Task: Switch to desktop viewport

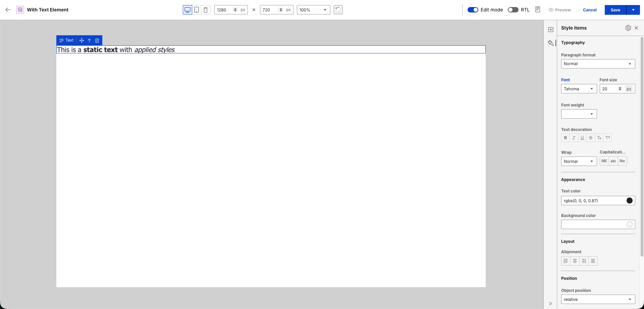Action: tap(187, 10)
